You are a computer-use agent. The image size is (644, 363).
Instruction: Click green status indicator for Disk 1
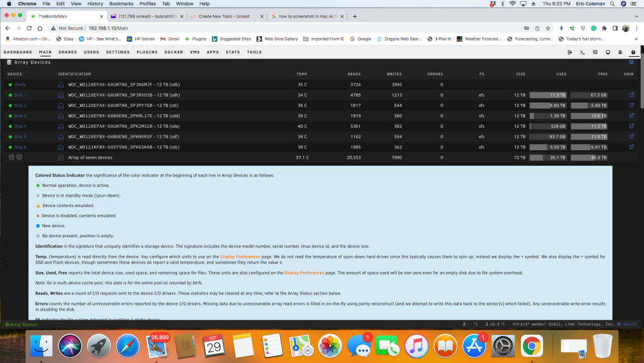click(x=10, y=95)
